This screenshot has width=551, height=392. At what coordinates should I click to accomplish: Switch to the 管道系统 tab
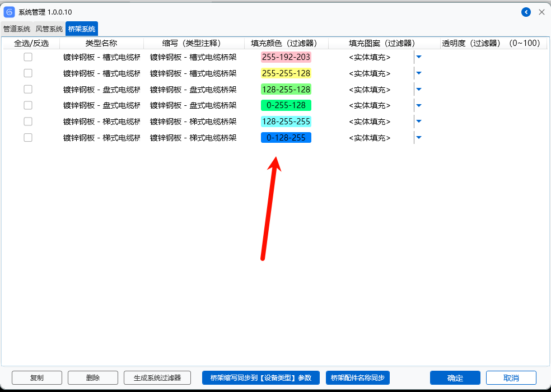point(17,29)
